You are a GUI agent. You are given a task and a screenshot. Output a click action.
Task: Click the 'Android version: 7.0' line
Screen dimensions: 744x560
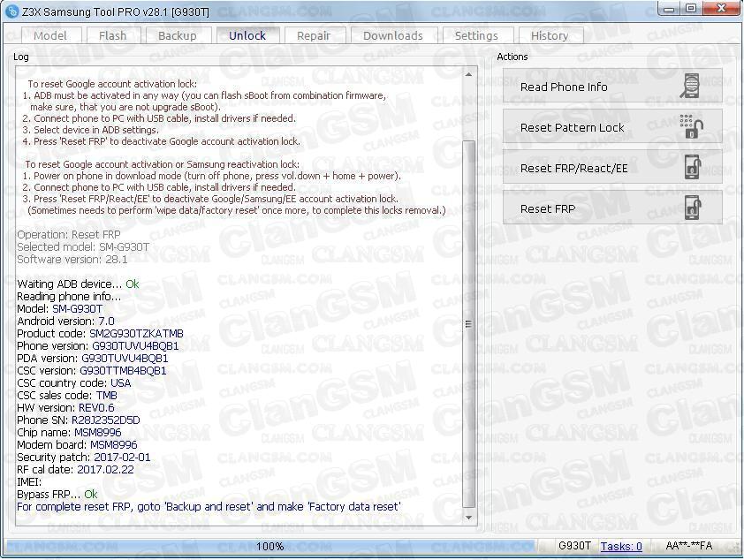pos(65,322)
